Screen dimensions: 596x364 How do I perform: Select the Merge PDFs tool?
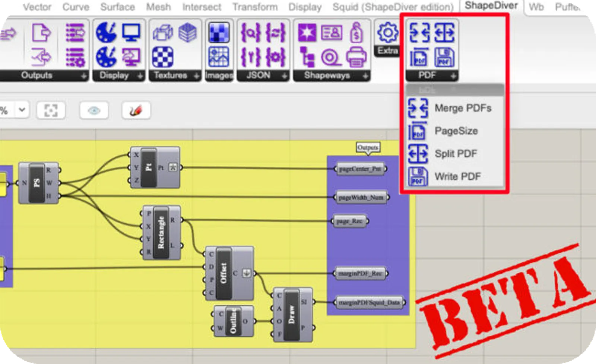462,108
